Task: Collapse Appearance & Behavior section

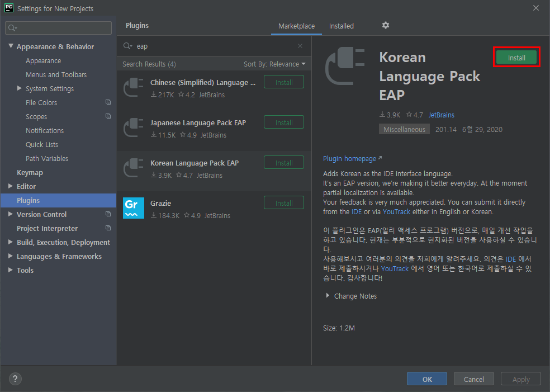Action: tap(11, 46)
